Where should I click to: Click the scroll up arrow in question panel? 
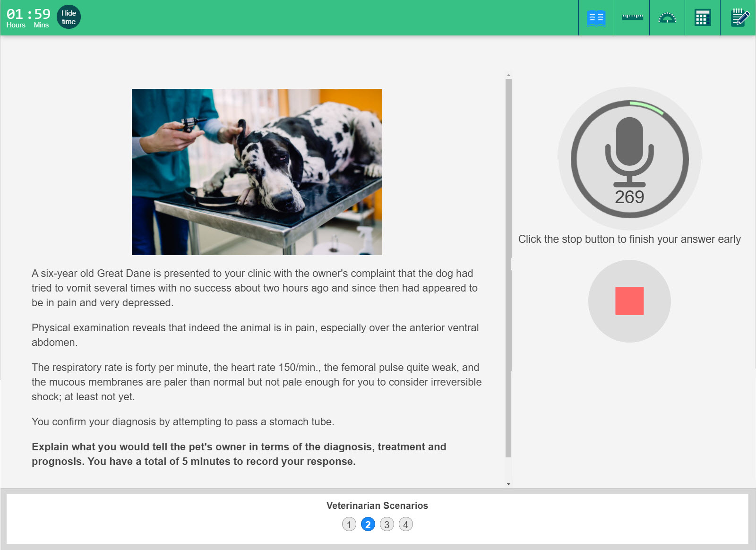pyautogui.click(x=508, y=75)
